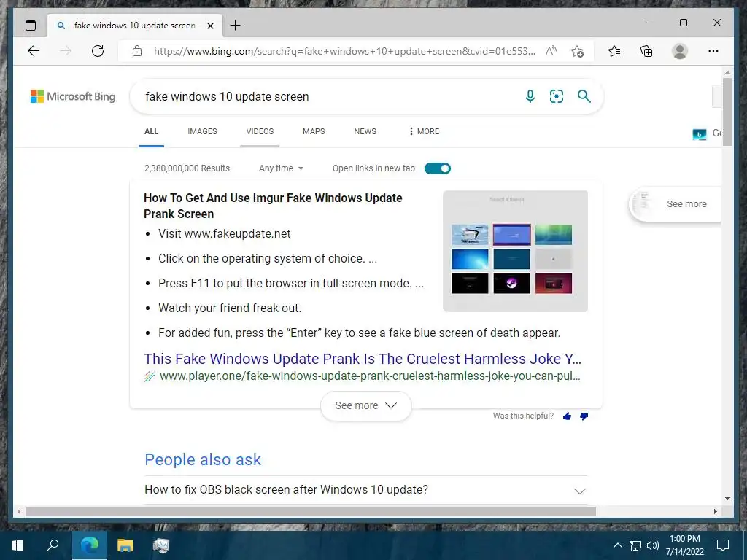Open the tab actions menu icon
The width and height of the screenshot is (747, 560).
point(31,26)
